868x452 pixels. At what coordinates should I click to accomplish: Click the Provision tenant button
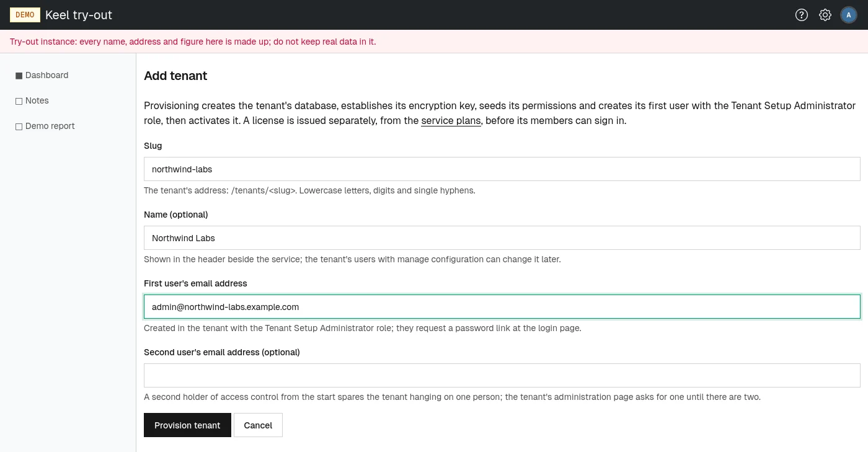pos(187,425)
